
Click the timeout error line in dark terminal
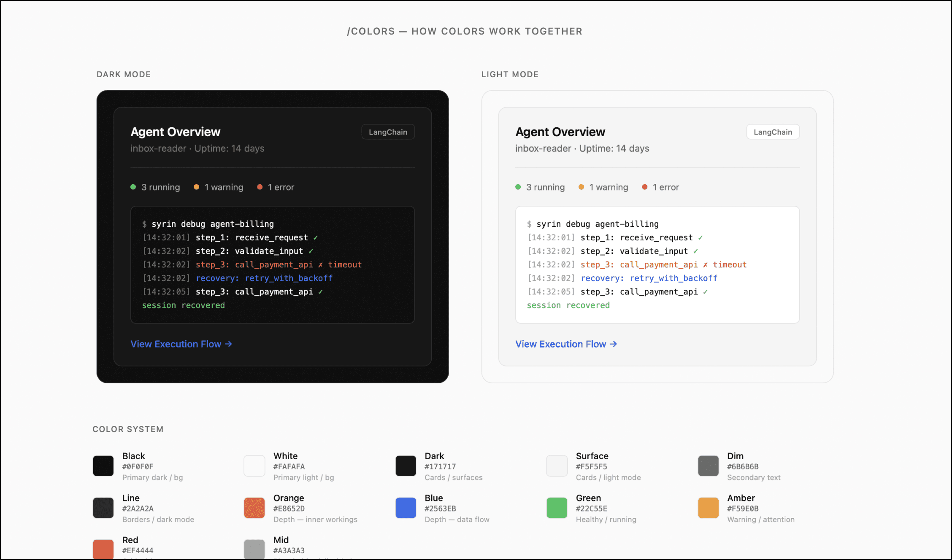tap(252, 264)
